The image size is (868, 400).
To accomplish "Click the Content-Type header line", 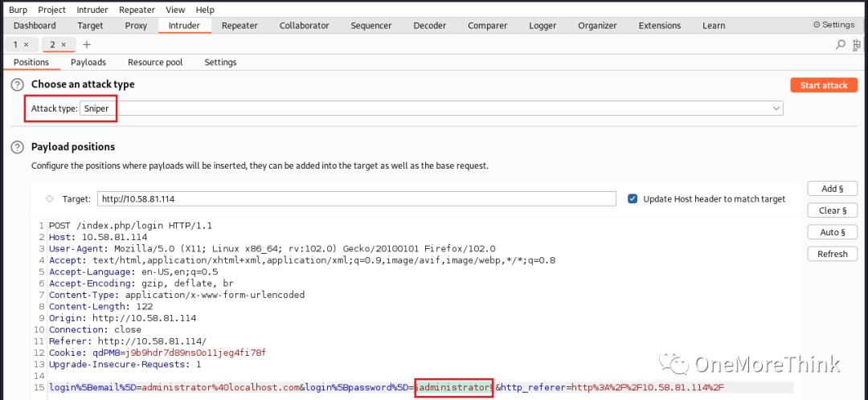I will (177, 295).
